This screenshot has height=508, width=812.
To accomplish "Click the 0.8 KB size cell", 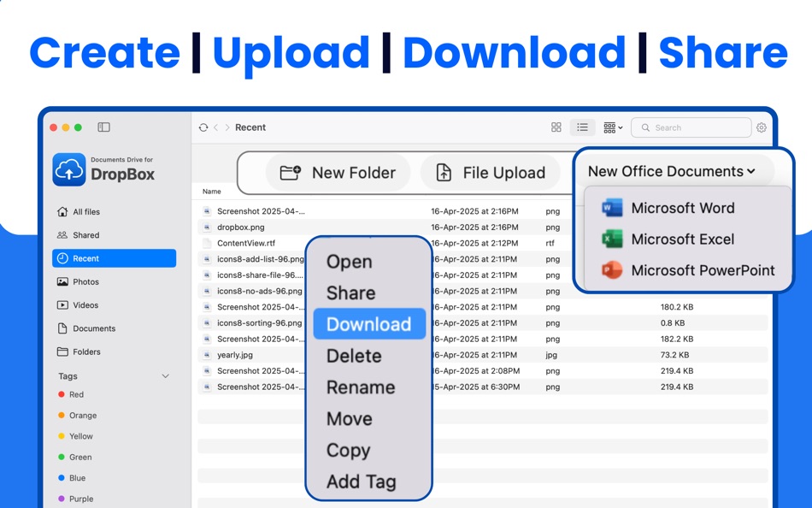I will pos(673,323).
